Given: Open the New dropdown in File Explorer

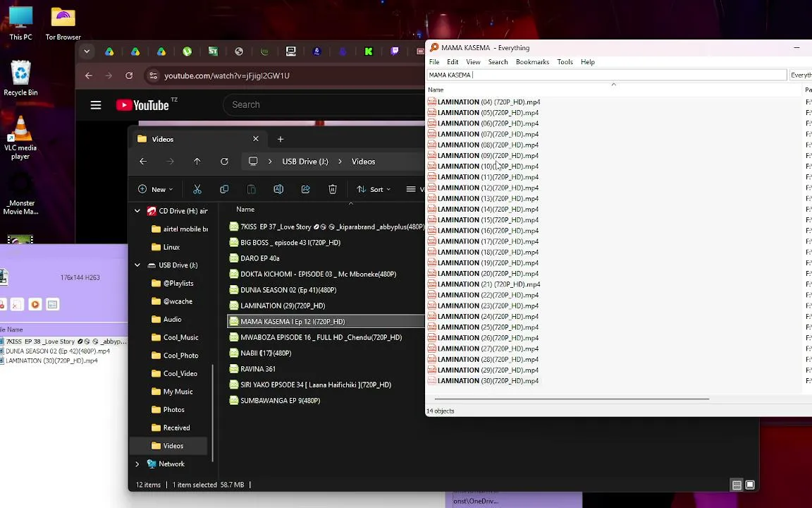Looking at the screenshot, I should [x=155, y=189].
